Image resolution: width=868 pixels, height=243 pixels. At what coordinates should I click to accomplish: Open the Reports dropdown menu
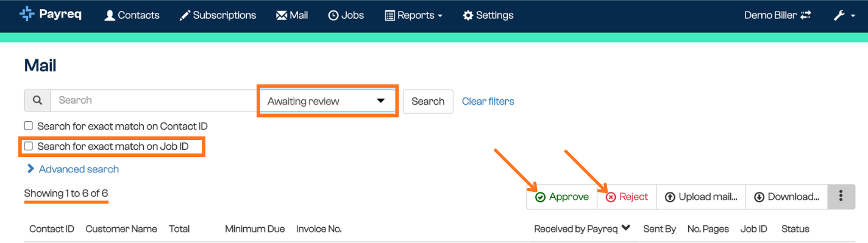point(413,15)
